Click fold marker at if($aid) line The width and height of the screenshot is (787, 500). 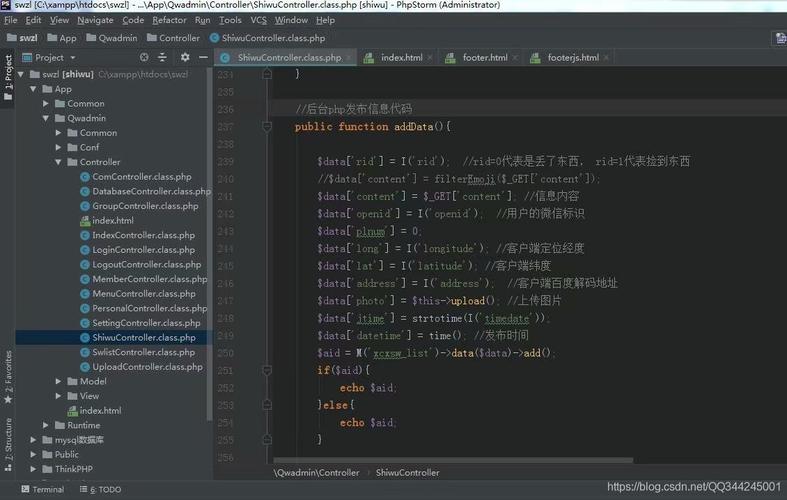(267, 370)
